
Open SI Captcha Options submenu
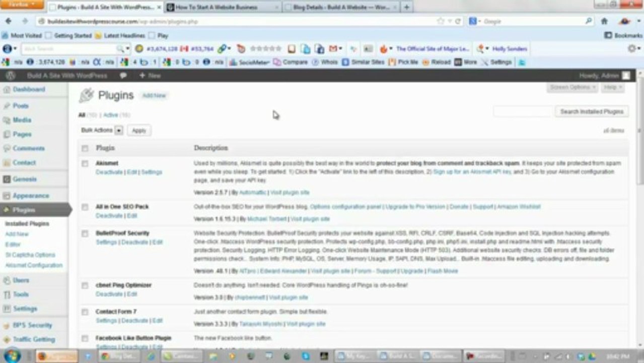pyautogui.click(x=30, y=255)
